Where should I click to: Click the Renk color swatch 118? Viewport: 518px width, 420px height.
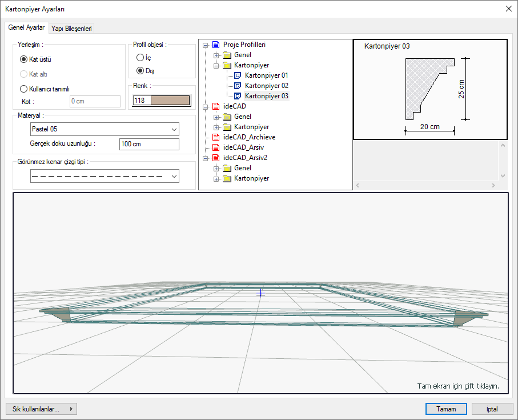[x=170, y=101]
